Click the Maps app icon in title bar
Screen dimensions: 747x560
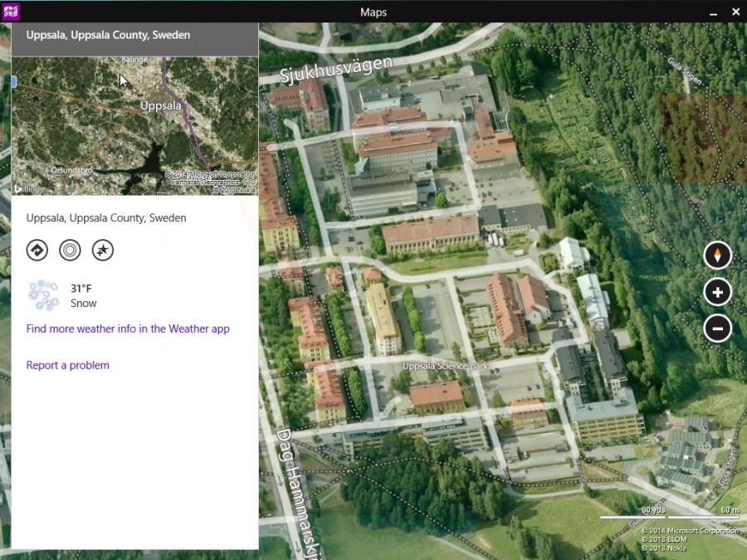pos(11,12)
